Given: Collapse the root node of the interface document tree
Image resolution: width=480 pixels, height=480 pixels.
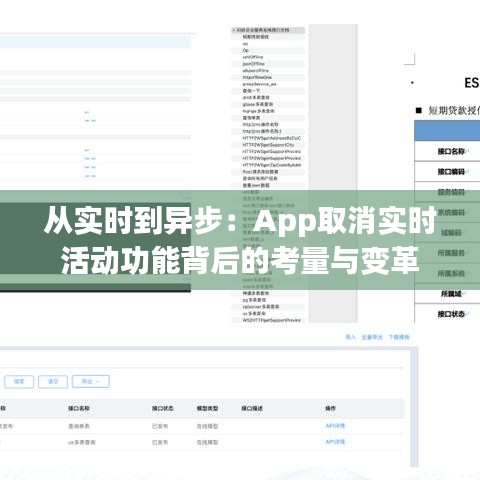Looking at the screenshot, I should [234, 30].
